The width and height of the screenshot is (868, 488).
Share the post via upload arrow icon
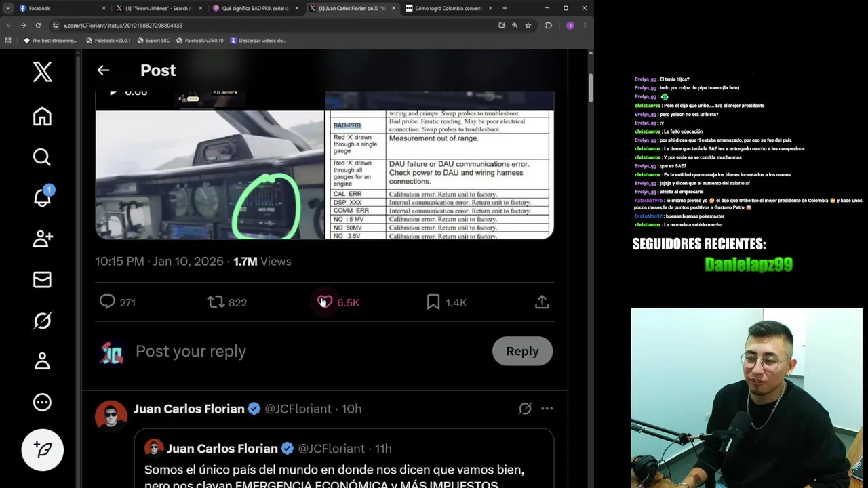tap(542, 302)
